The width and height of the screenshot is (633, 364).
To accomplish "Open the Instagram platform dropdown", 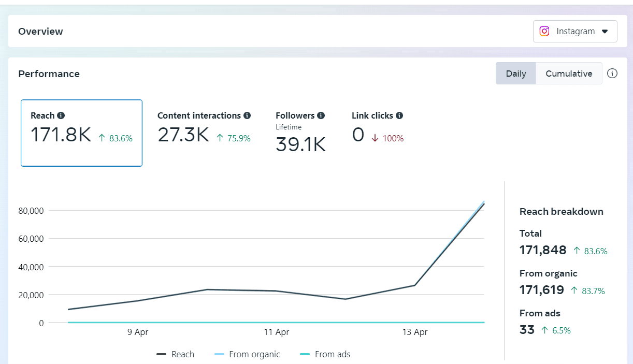I will click(575, 31).
